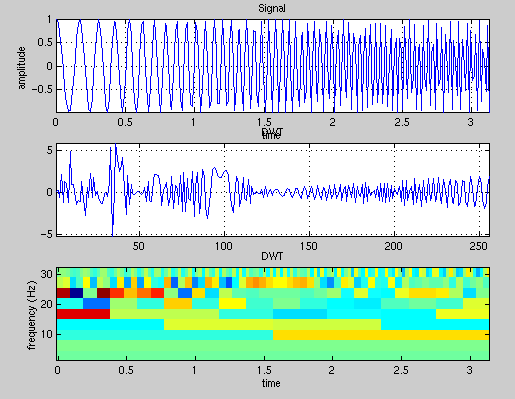
Task: Click the dark blue cell in the scalogram
Action: click(x=76, y=293)
